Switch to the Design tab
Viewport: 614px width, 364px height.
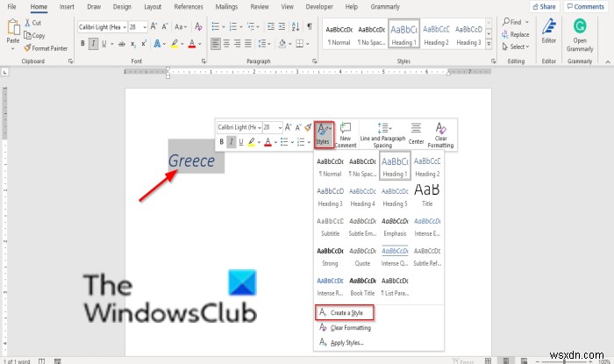[x=122, y=7]
